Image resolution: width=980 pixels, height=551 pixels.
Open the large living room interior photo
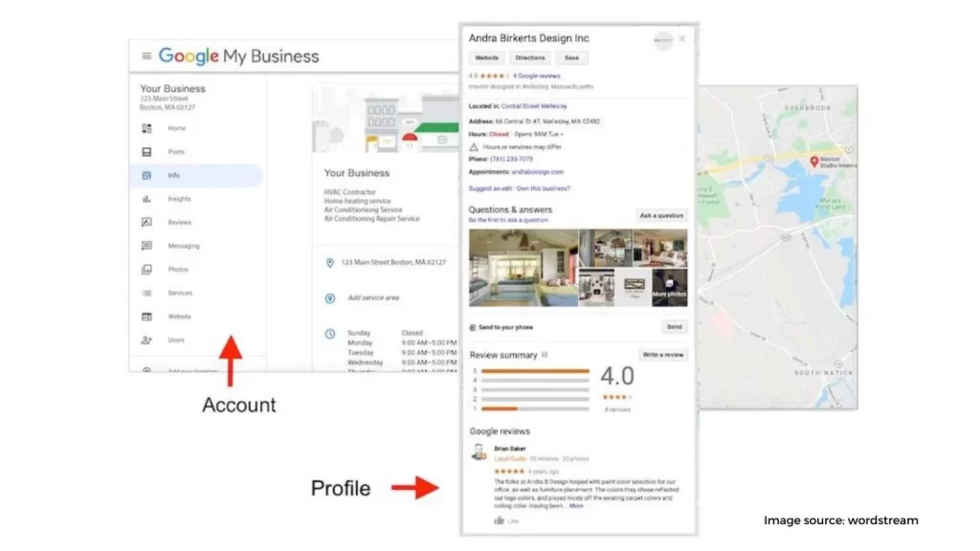coord(523,268)
